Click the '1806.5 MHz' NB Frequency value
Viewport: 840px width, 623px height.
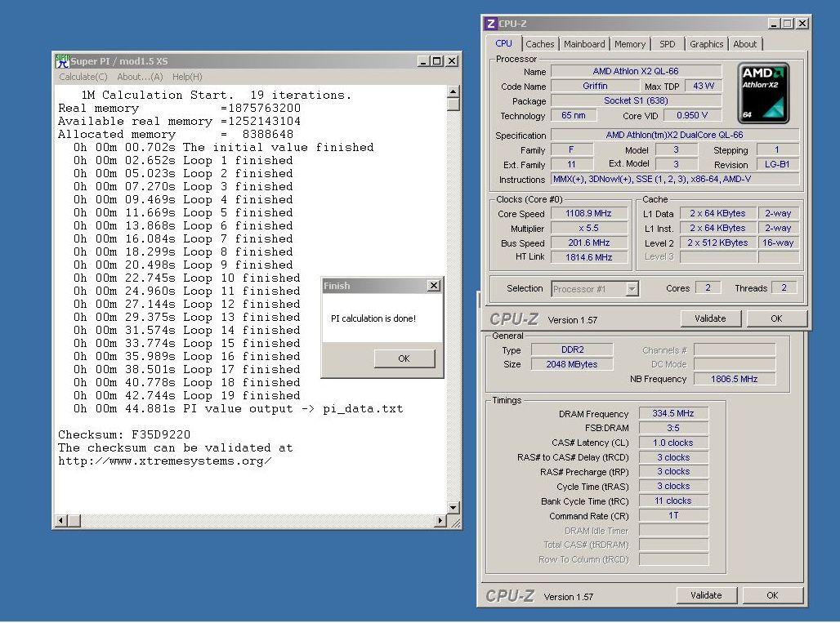[734, 379]
